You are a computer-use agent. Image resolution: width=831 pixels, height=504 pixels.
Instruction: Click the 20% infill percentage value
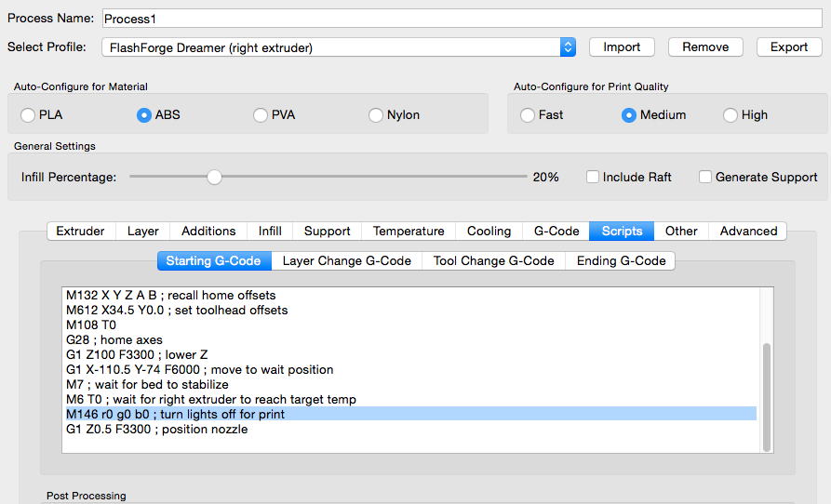546,178
